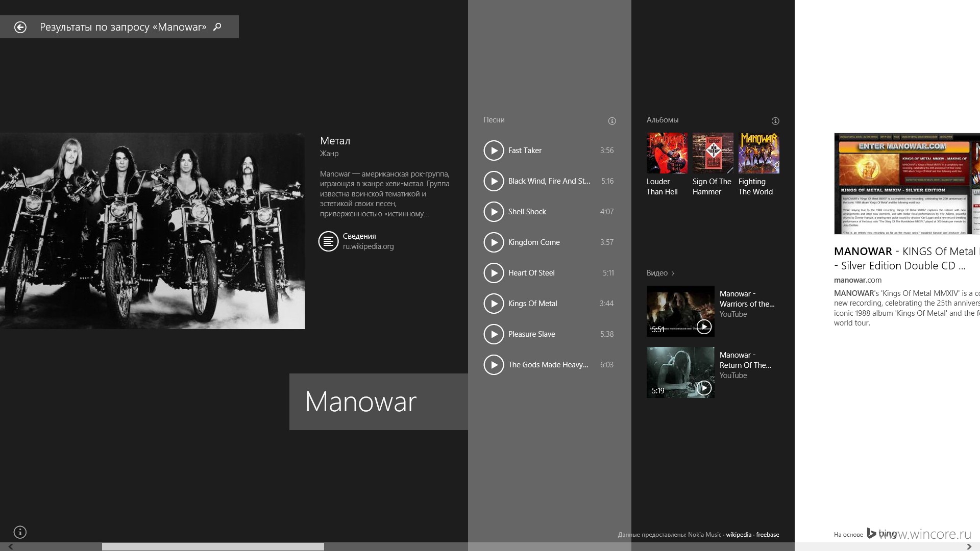Play video Manowar - Return Of The Warlord
980x551 pixels.
point(704,388)
